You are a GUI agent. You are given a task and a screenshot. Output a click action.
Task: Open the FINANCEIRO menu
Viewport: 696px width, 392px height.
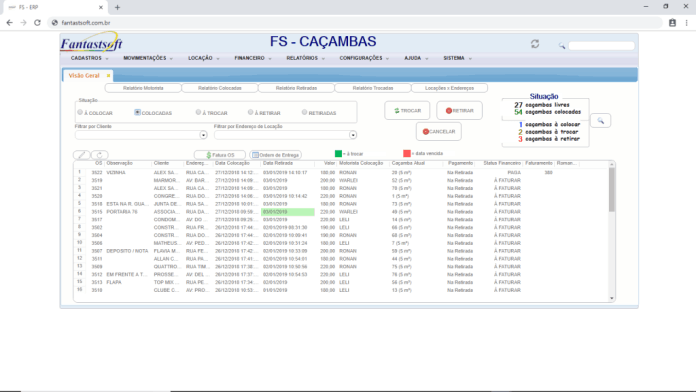coord(253,58)
